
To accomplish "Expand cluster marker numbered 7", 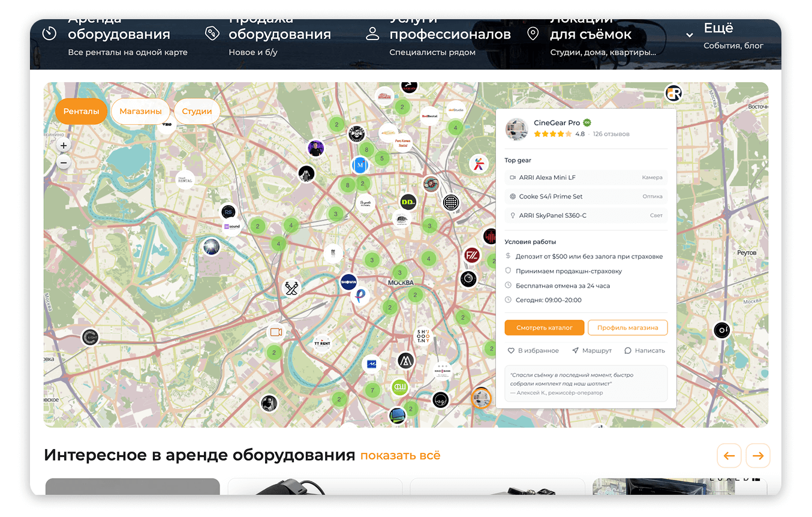I will [372, 390].
